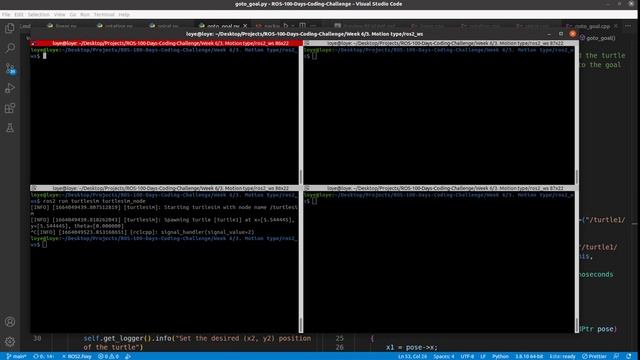Open the Selection menu

click(38, 14)
